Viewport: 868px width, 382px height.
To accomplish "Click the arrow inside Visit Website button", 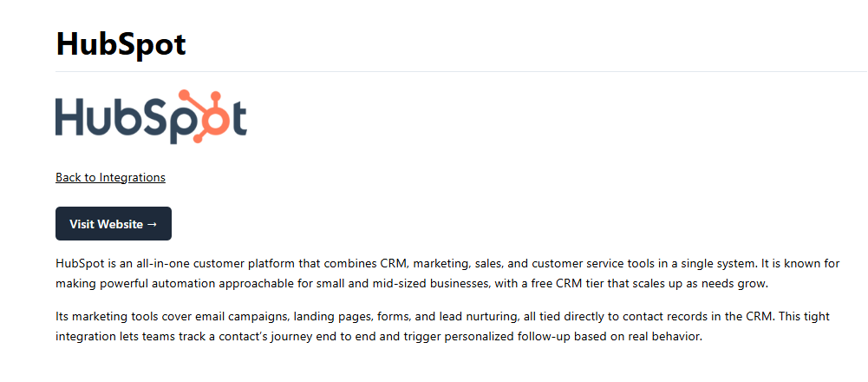I will point(153,224).
